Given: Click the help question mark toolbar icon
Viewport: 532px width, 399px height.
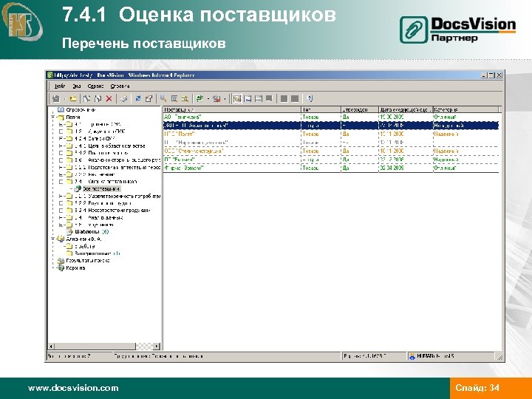Looking at the screenshot, I should (310, 99).
